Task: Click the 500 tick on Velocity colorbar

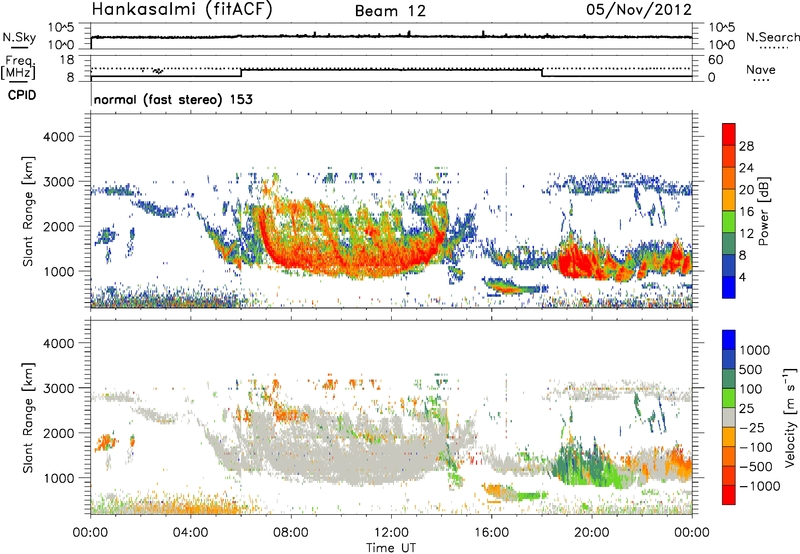Action: (751, 369)
